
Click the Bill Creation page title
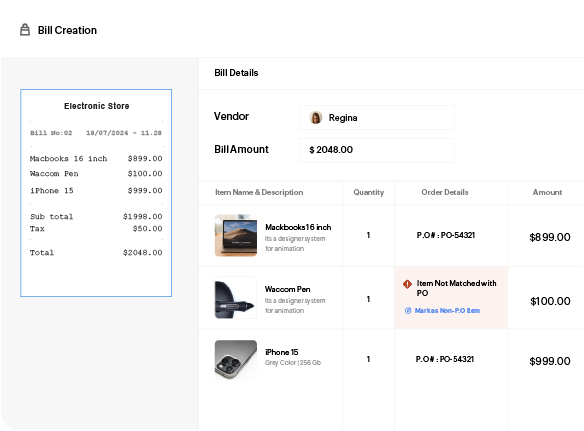coord(67,30)
